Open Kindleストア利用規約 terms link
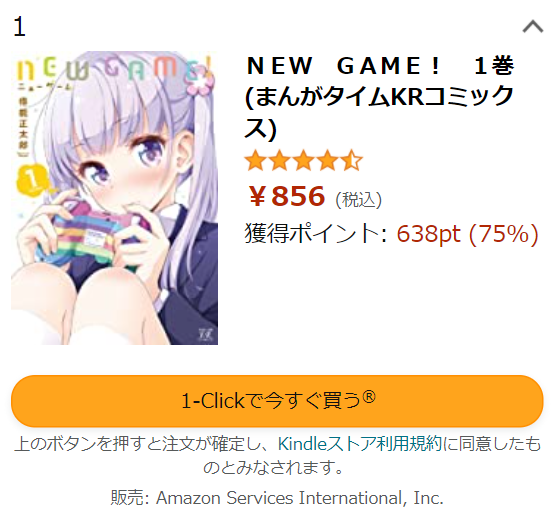This screenshot has width=555, height=520. pyautogui.click(x=360, y=444)
